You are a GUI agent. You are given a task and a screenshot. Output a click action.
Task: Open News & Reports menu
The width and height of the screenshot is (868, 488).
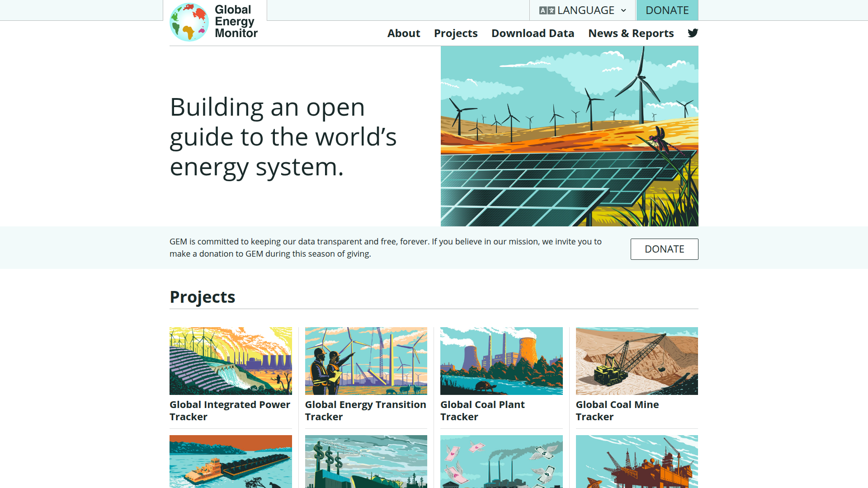click(631, 33)
